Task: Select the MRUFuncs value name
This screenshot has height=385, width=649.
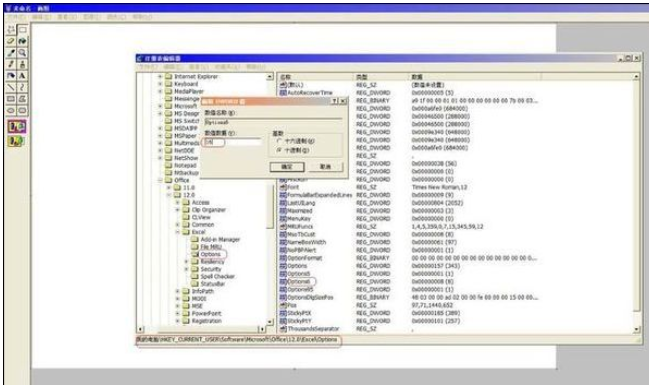Action: click(300, 226)
